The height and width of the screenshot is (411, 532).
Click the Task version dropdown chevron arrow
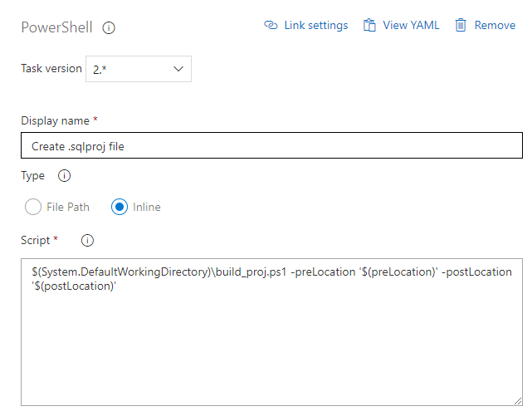pos(178,69)
